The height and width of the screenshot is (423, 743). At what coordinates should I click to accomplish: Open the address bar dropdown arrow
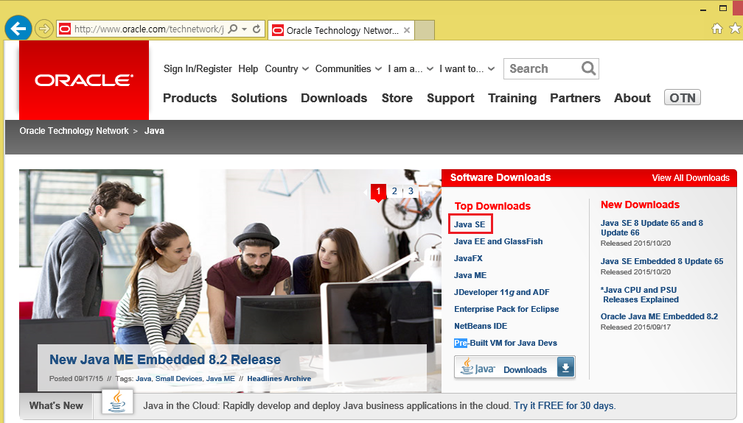(245, 29)
